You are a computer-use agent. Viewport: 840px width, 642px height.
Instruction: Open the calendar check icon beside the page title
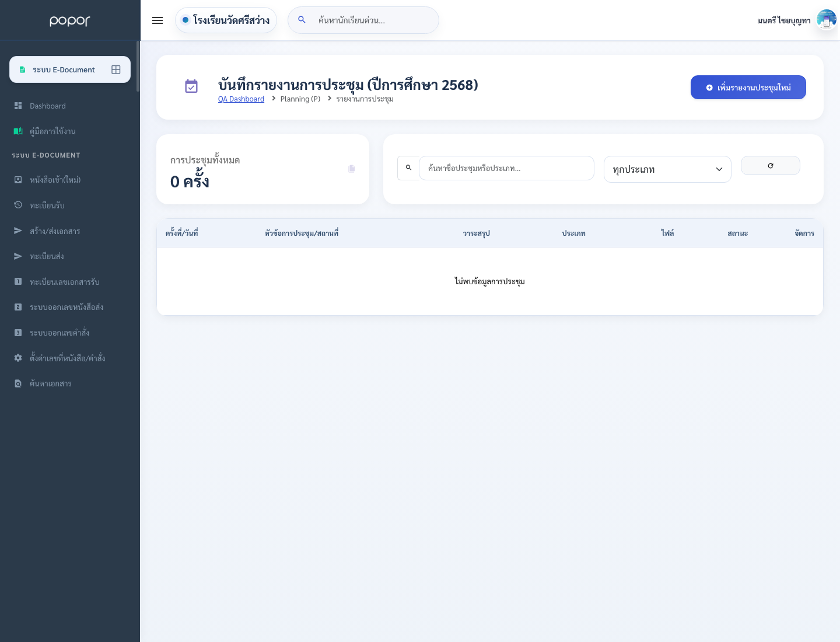[x=191, y=86]
